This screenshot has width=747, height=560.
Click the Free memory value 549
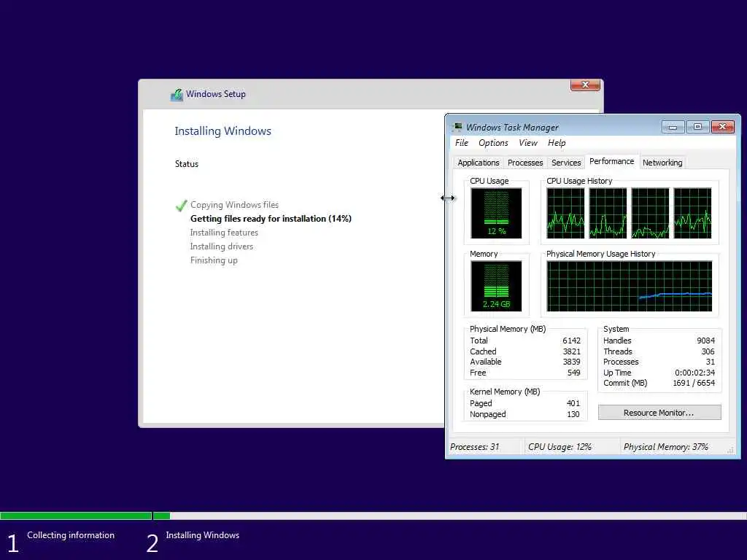click(573, 373)
